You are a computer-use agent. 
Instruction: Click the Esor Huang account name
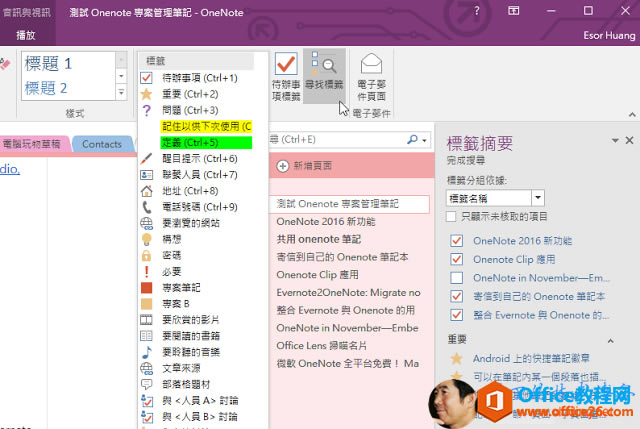pyautogui.click(x=609, y=36)
